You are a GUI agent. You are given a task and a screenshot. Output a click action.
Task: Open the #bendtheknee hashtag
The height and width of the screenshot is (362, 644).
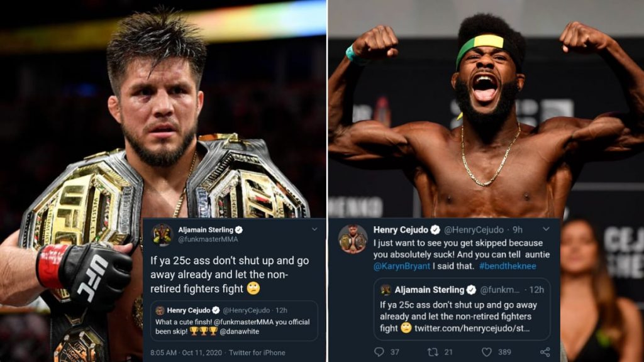[508, 266]
